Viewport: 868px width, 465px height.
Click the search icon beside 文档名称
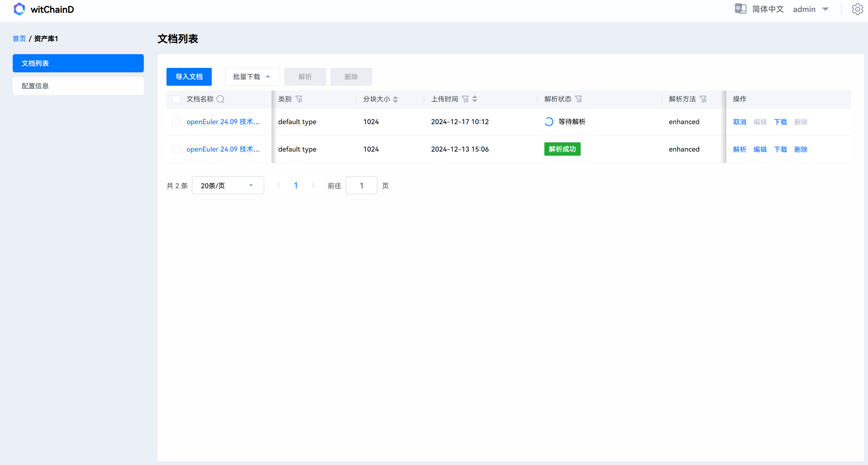click(220, 99)
